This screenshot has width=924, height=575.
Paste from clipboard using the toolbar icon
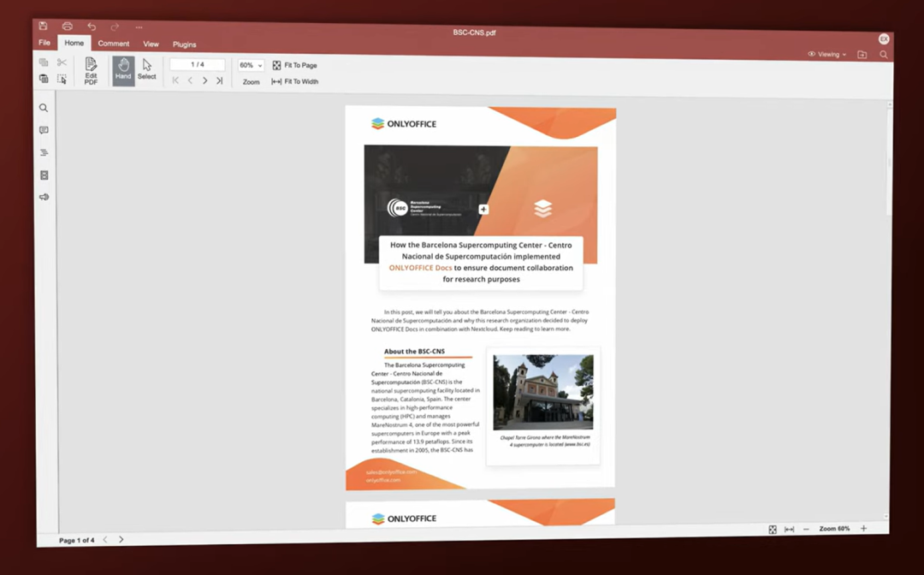pos(44,79)
